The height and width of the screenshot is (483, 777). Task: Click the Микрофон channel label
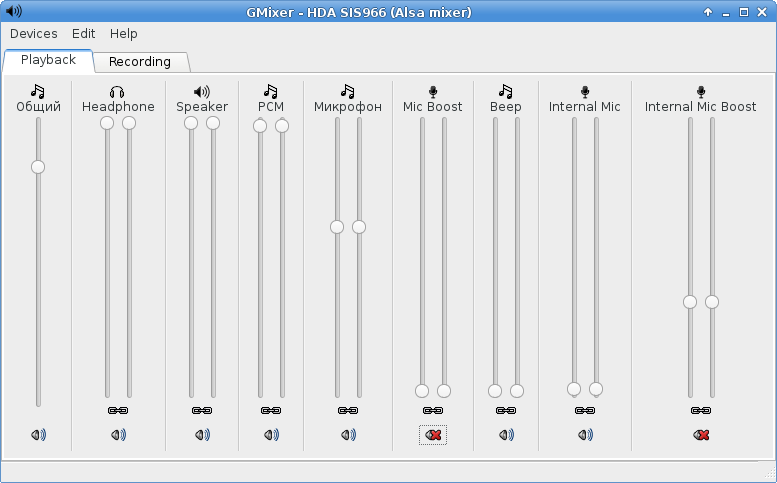(x=348, y=107)
